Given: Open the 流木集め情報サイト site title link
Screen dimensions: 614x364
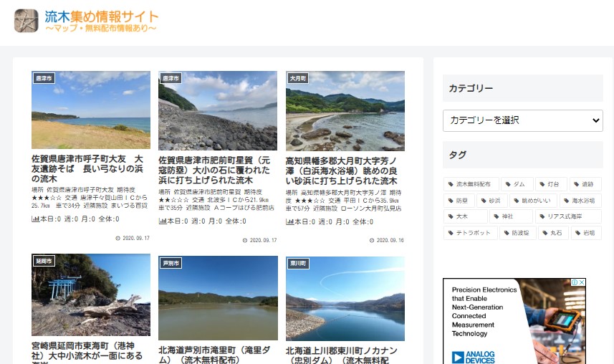Looking at the screenshot, I should click(x=102, y=16).
